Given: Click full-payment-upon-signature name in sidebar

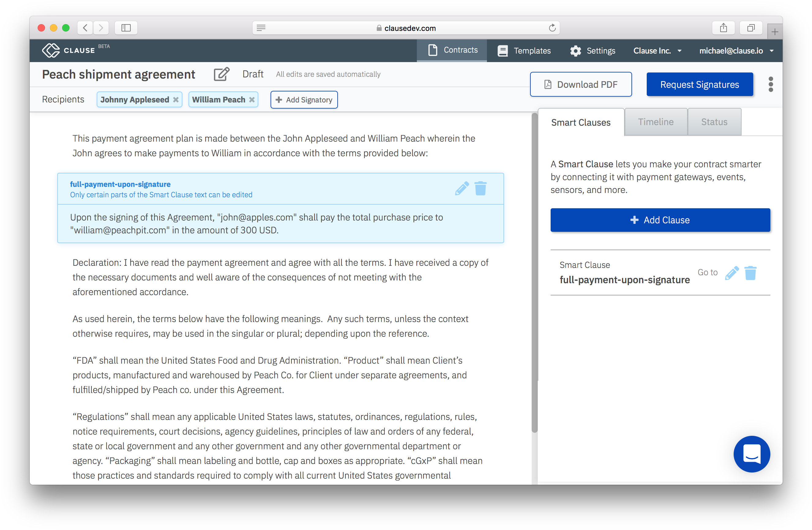Looking at the screenshot, I should (624, 280).
